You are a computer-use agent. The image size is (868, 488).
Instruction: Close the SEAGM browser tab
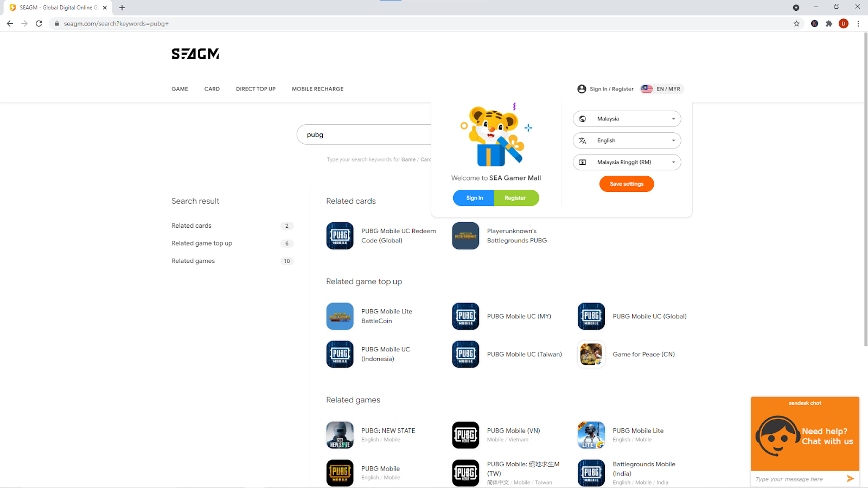click(105, 8)
